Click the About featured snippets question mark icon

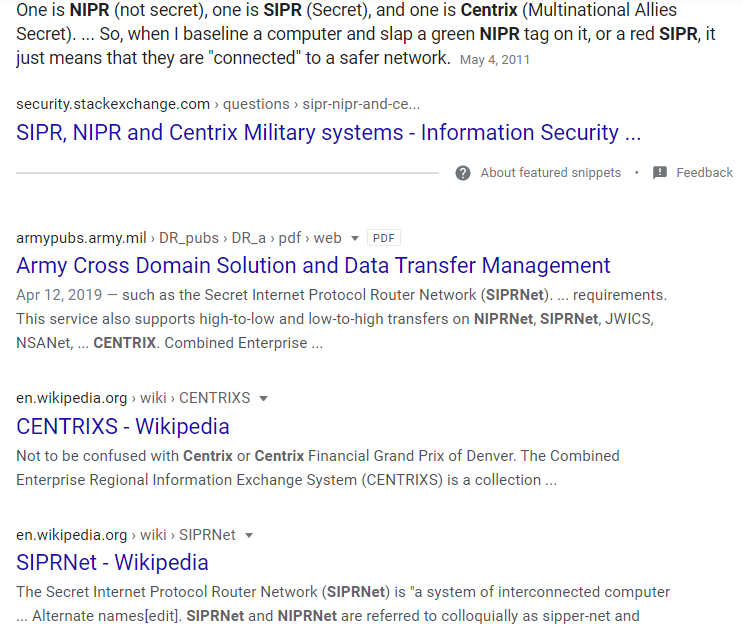click(463, 173)
